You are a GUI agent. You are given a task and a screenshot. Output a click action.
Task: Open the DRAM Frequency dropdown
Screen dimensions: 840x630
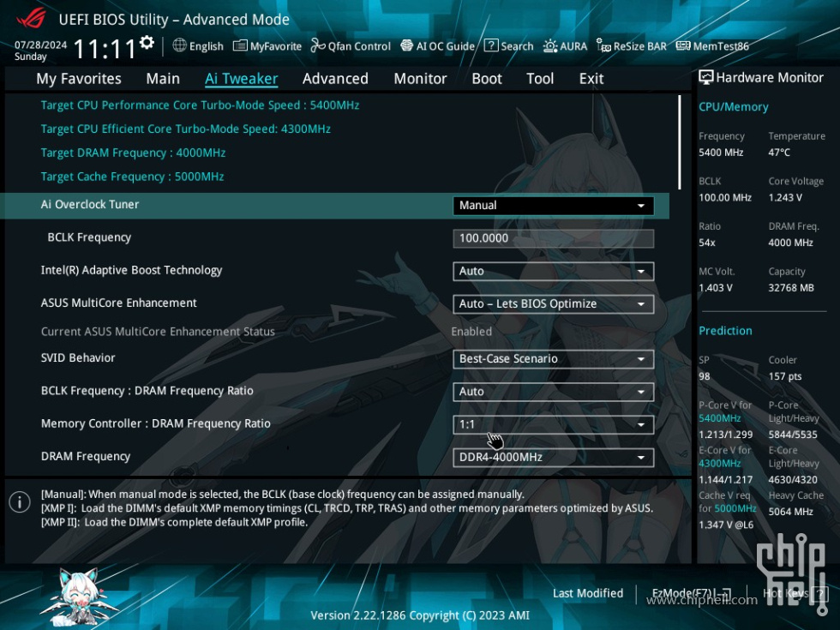[554, 458]
